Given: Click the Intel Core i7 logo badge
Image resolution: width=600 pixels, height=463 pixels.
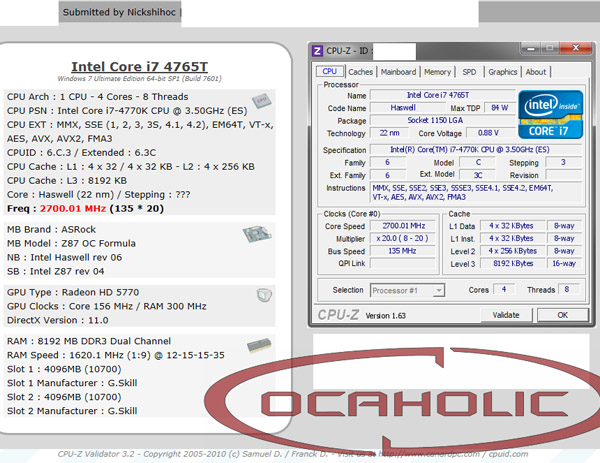Looking at the screenshot, I should pos(550,114).
